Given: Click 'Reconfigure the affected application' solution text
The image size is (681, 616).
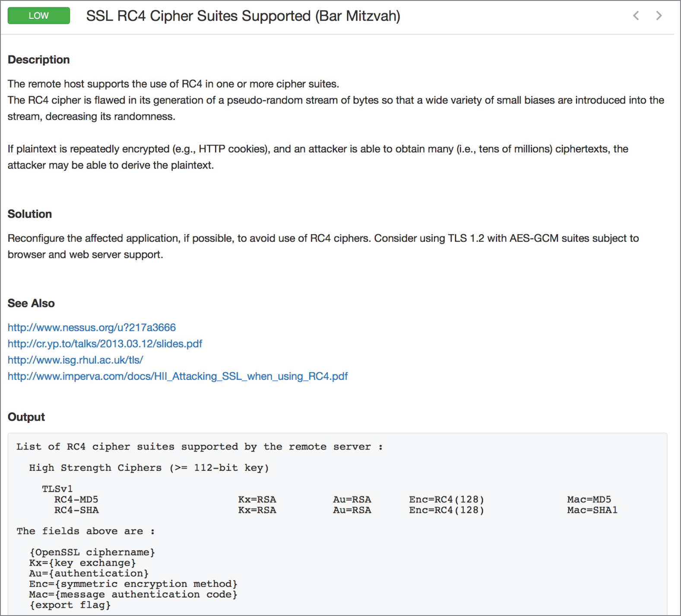Looking at the screenshot, I should click(x=323, y=246).
